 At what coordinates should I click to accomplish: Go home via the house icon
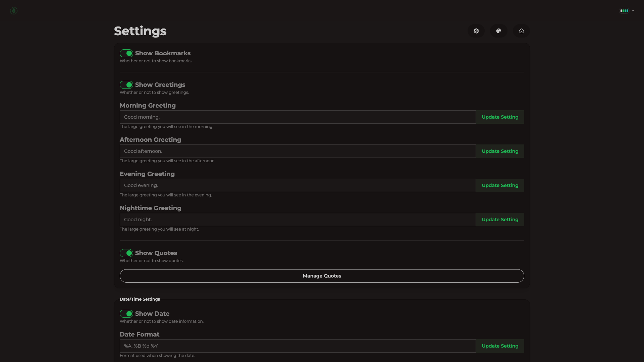pyautogui.click(x=521, y=31)
